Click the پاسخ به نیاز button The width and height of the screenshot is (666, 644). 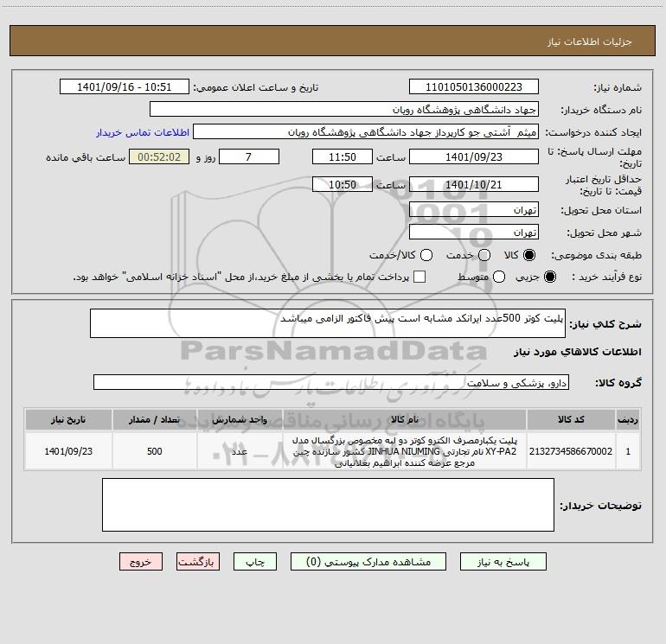point(503,562)
